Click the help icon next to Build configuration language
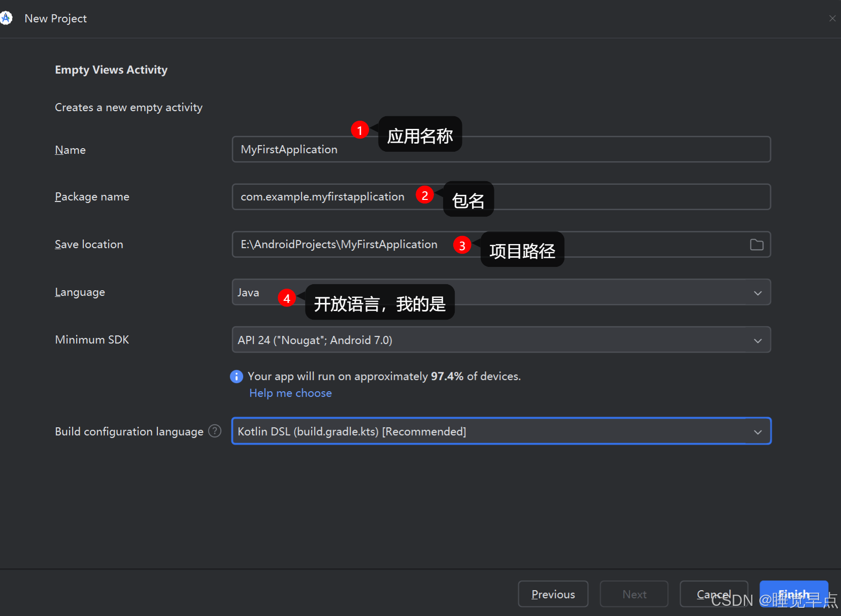This screenshot has height=616, width=841. tap(214, 431)
